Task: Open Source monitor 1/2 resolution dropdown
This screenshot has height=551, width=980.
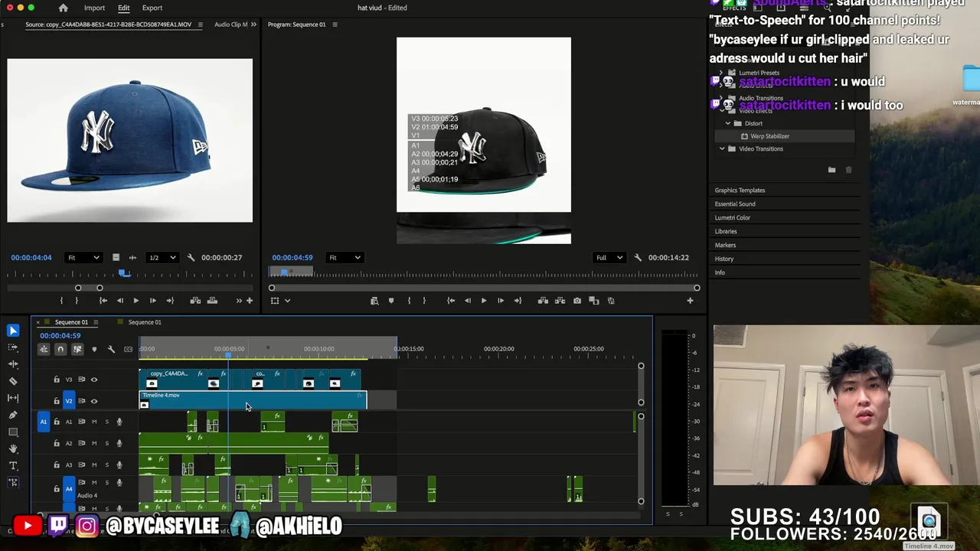Action: [162, 258]
